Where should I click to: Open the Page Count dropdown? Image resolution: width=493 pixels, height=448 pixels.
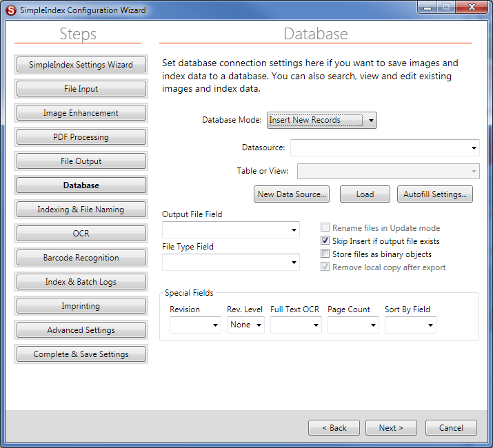click(353, 325)
